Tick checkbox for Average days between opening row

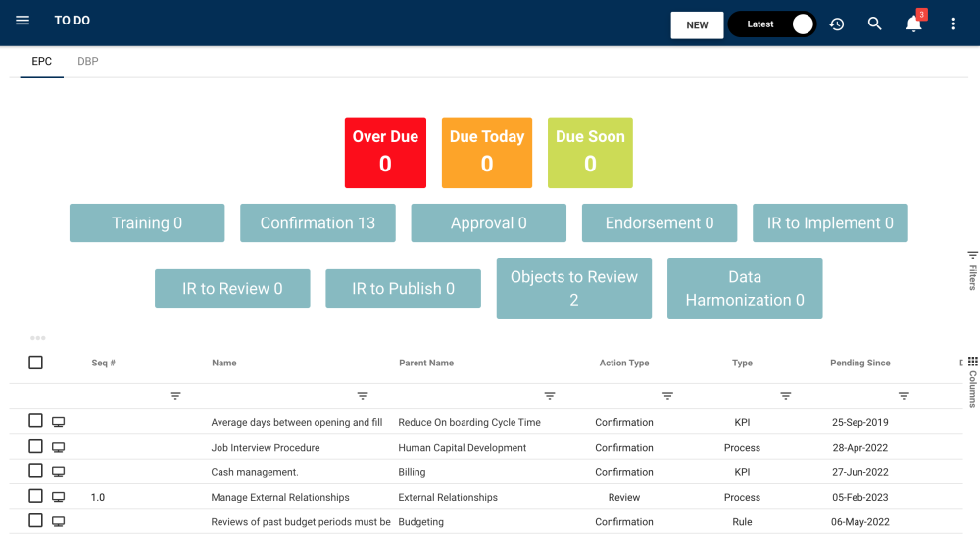[35, 421]
